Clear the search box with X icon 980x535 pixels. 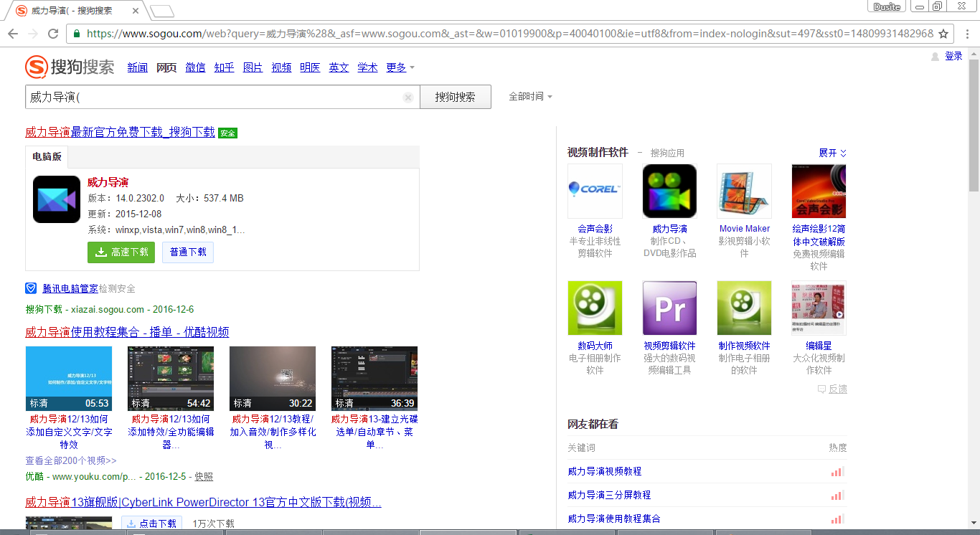407,98
